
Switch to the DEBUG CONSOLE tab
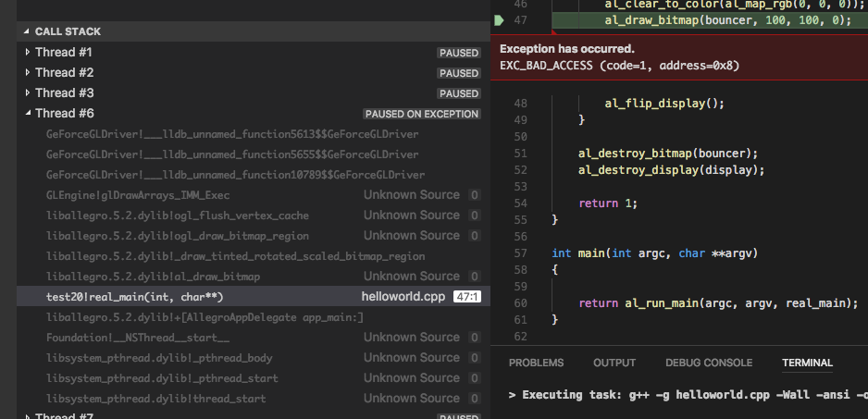point(709,364)
